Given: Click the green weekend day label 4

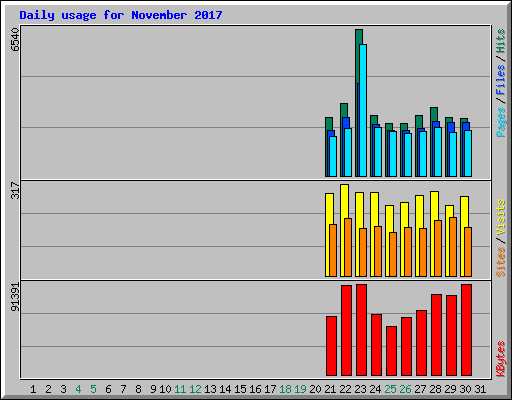Looking at the screenshot, I should tap(78, 389).
